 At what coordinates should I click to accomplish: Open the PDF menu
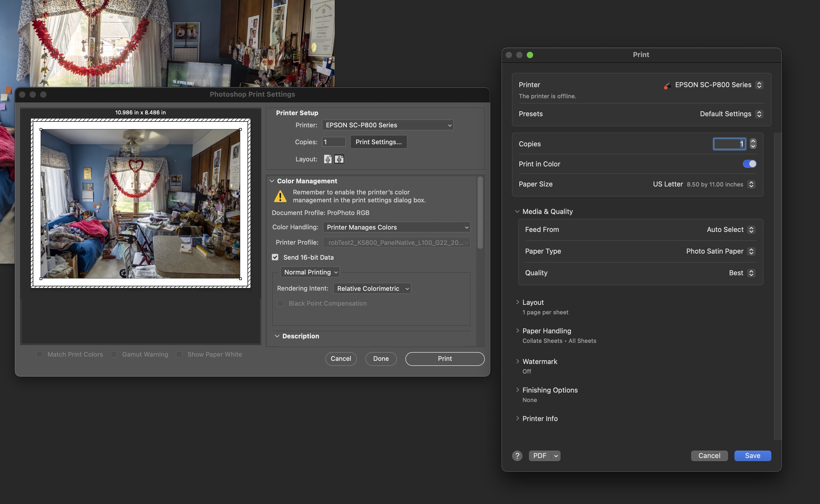tap(544, 456)
